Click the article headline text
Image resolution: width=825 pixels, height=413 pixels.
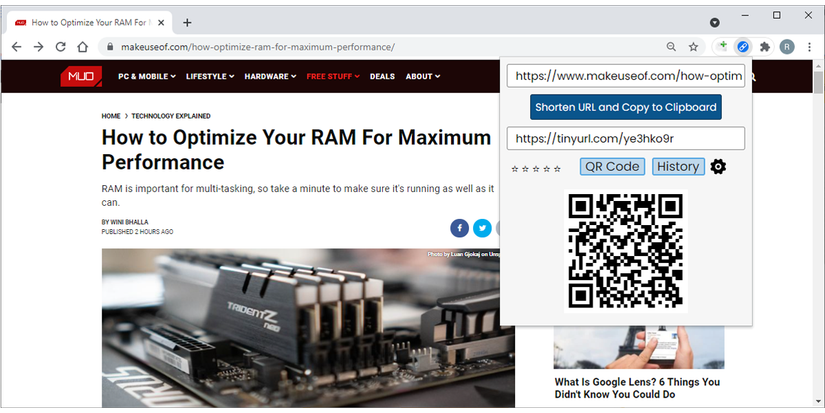point(296,149)
